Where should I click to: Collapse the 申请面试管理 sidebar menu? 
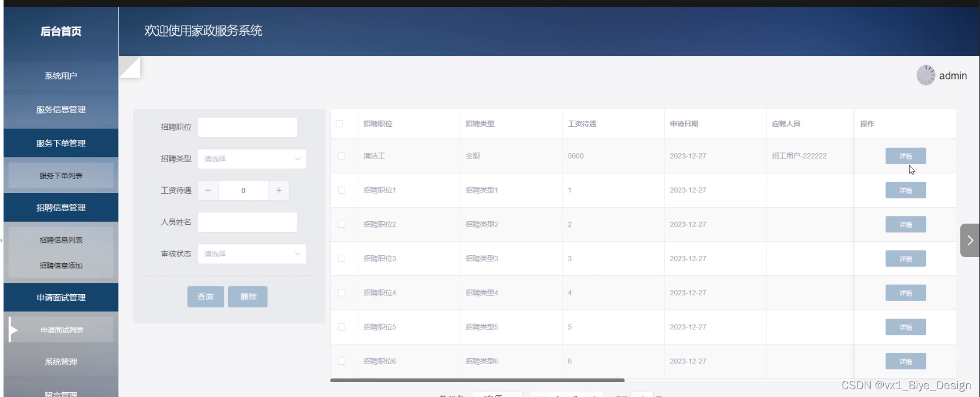[61, 297]
